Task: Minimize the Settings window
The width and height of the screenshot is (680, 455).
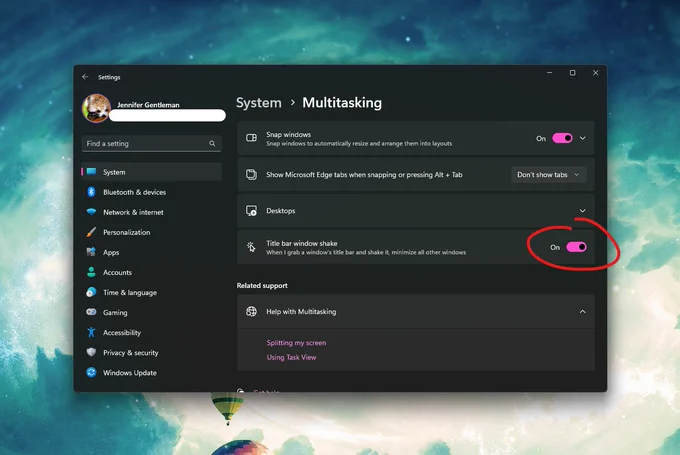Action: 549,73
